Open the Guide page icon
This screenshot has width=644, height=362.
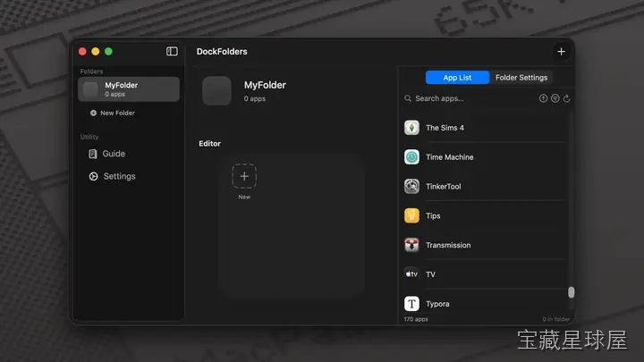pos(93,154)
